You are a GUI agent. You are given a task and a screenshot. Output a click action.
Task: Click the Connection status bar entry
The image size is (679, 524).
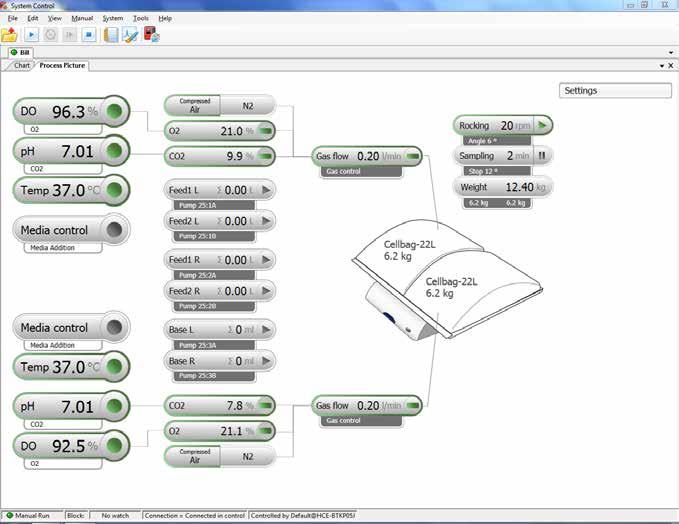[x=195, y=515]
